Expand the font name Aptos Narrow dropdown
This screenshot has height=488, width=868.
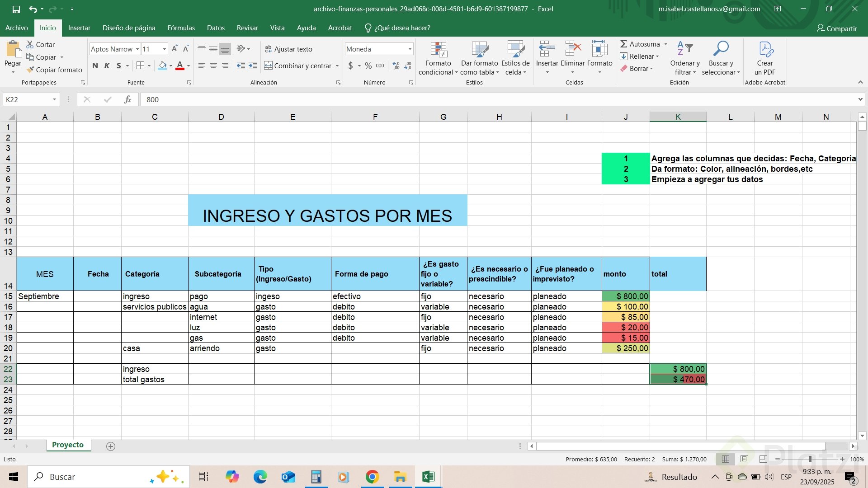coord(137,49)
